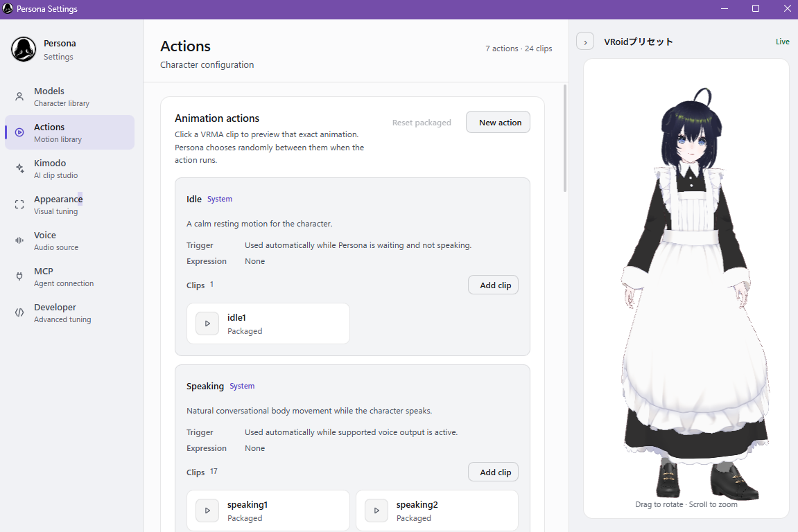Click the '7 actions · 24 clips' summary
This screenshot has width=798, height=532.
(x=519, y=48)
